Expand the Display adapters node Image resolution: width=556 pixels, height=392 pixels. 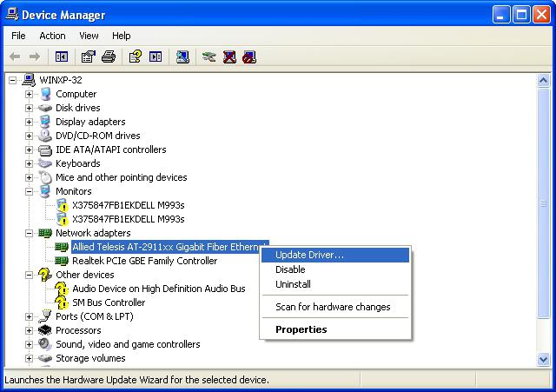(x=29, y=122)
